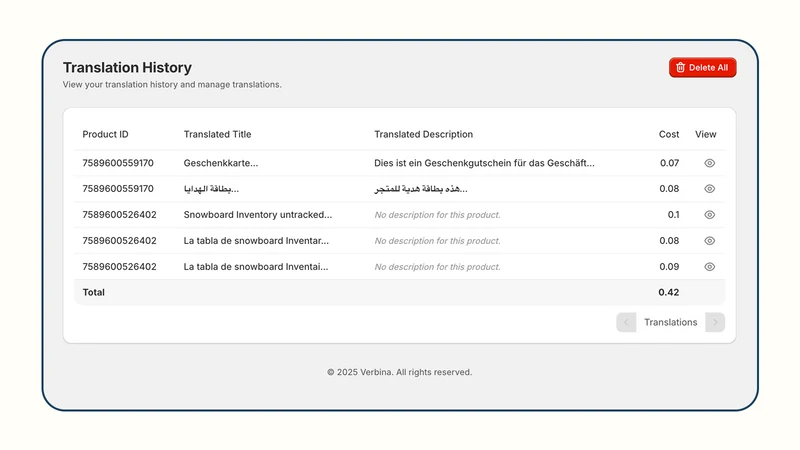This screenshot has width=800, height=450.
Task: Click eye icon in the 0.08 Spanish snowboard row
Action: [x=709, y=241]
